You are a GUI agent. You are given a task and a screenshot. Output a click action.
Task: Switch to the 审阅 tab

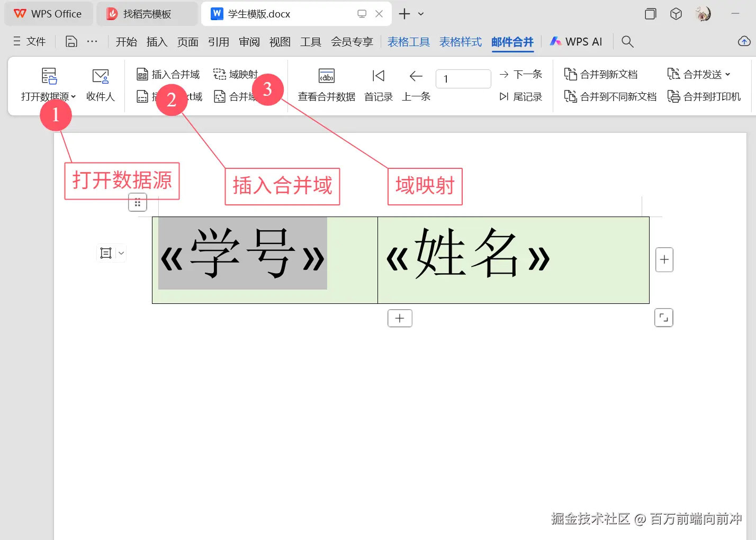[x=249, y=42]
